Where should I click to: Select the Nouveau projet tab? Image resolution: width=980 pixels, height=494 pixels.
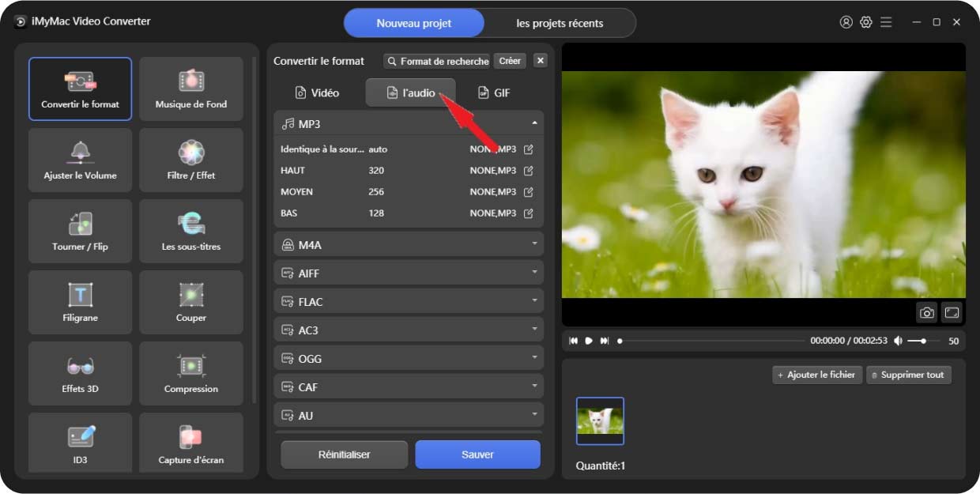click(x=413, y=23)
